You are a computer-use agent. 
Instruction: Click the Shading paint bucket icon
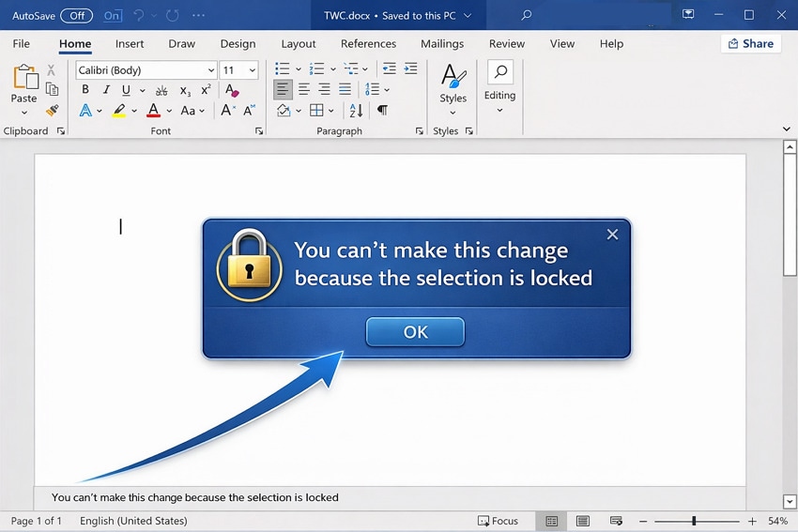[284, 111]
